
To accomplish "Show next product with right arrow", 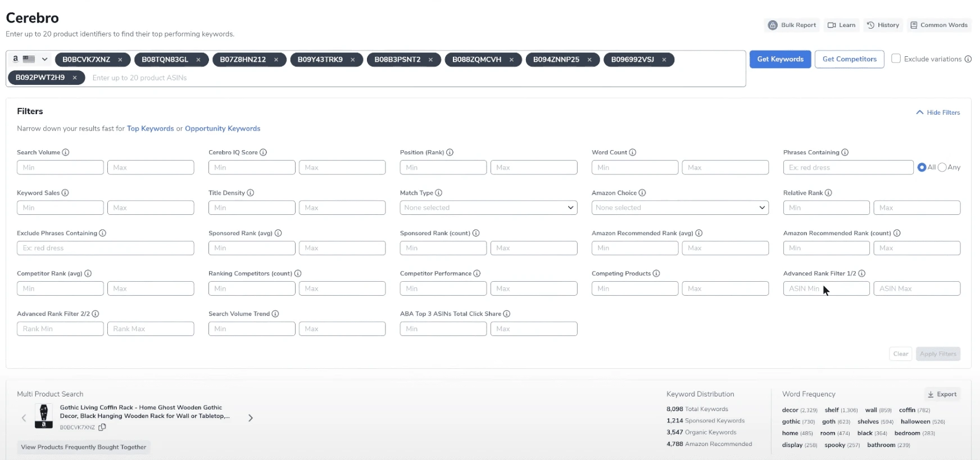I will click(x=251, y=418).
